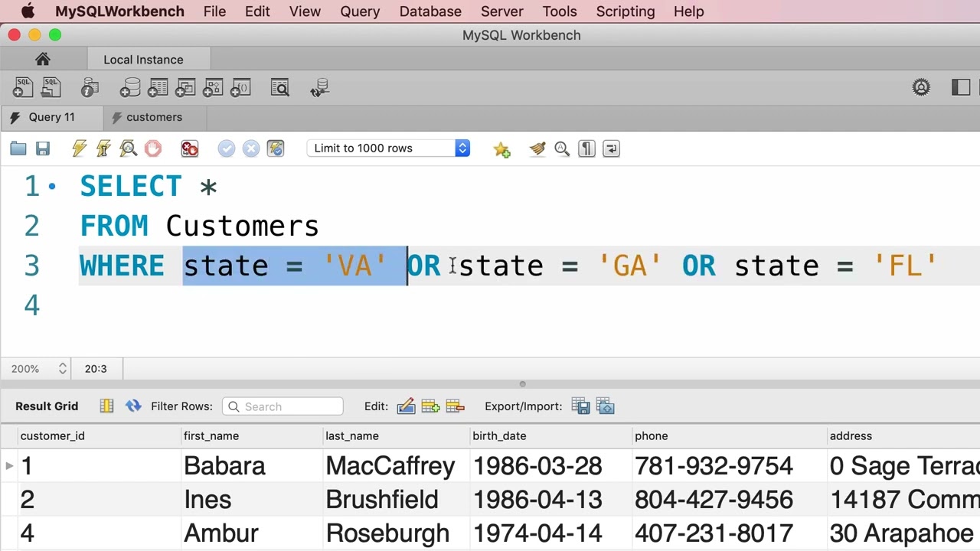Select cell with phone '407-231-8017'
Image resolution: width=980 pixels, height=551 pixels.
point(729,533)
